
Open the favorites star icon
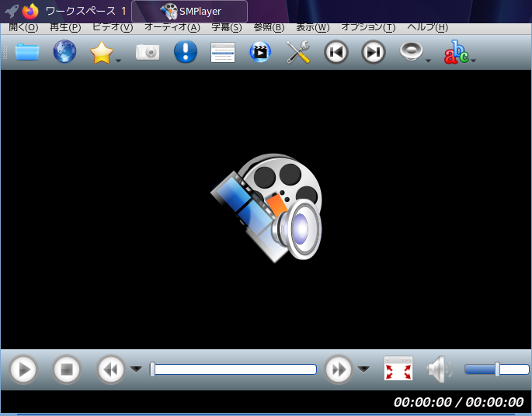click(x=102, y=52)
